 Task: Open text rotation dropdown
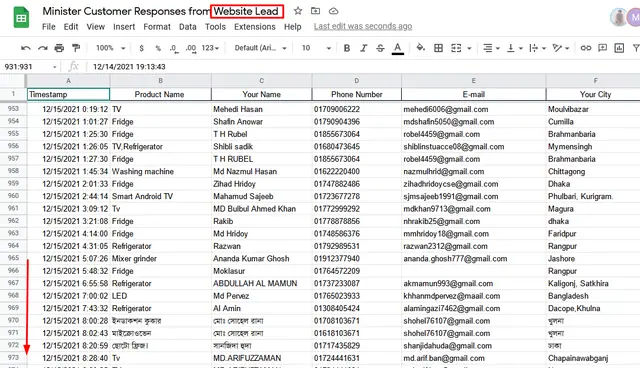click(560, 48)
